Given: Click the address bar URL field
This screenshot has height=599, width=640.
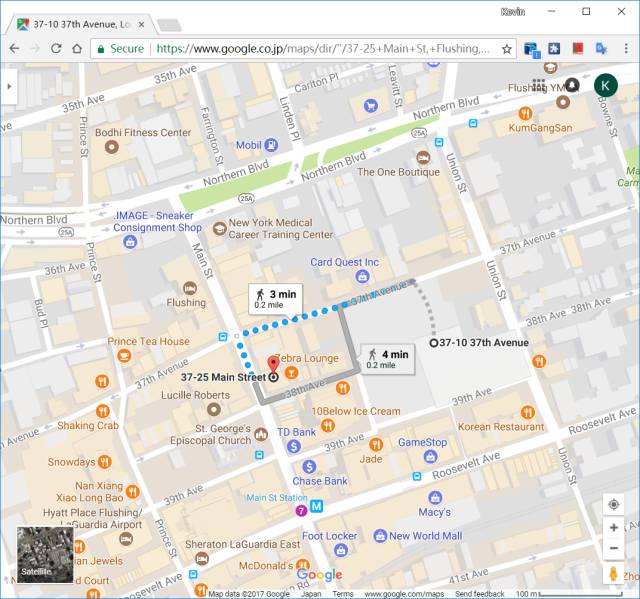Looking at the screenshot, I should (303, 49).
